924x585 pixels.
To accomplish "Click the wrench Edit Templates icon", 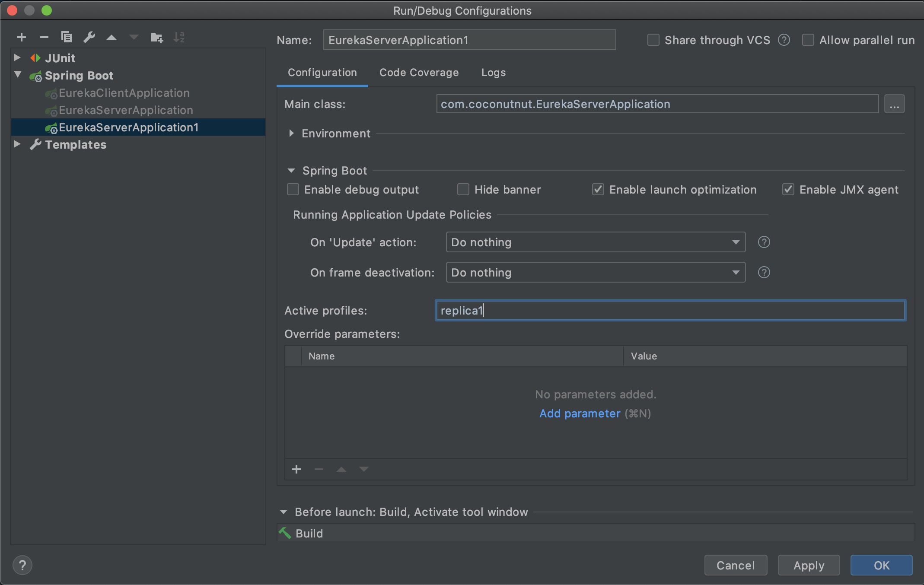I will coord(89,37).
